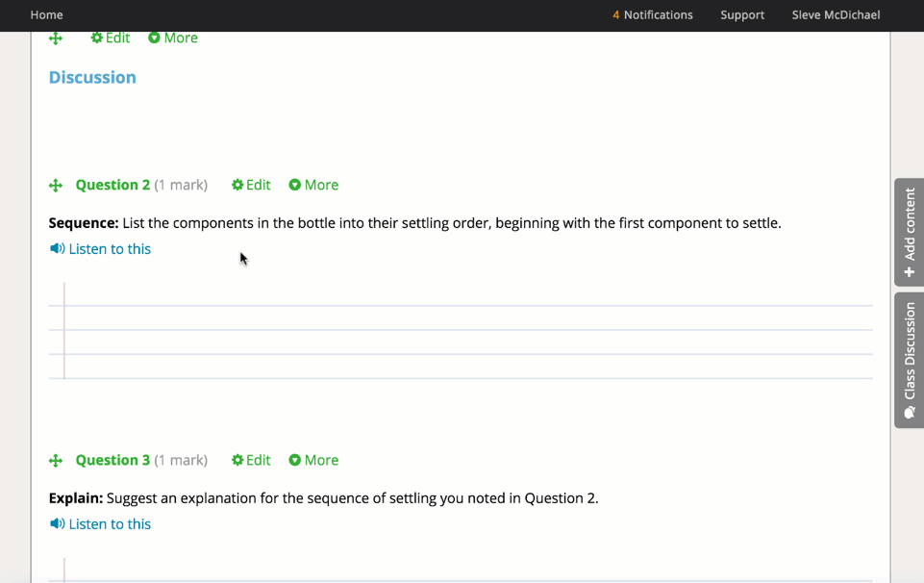Click the Explain question prompt text
Viewport: 924px width, 583px height.
click(323, 498)
